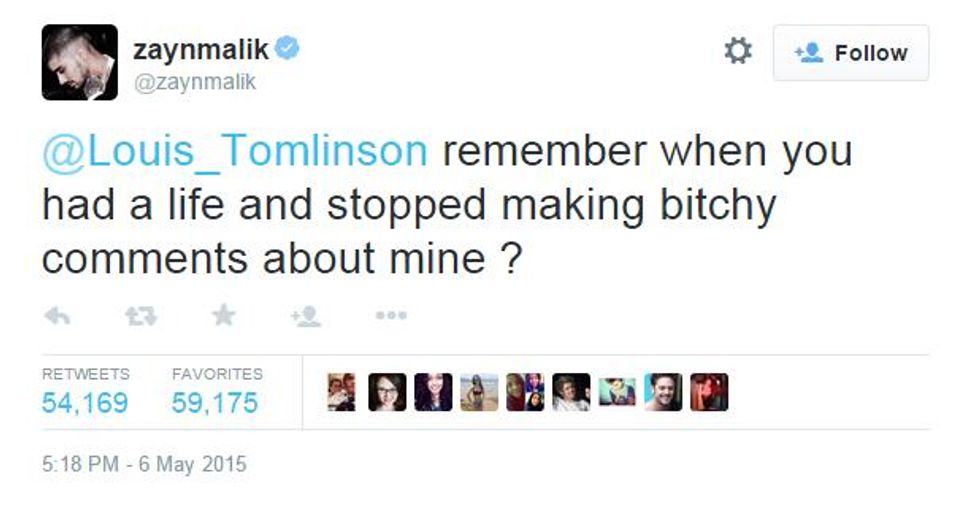Click the reply arrow icon

(57, 316)
